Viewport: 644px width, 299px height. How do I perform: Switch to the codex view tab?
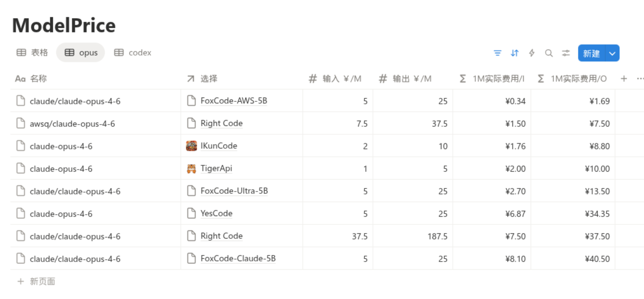click(133, 53)
